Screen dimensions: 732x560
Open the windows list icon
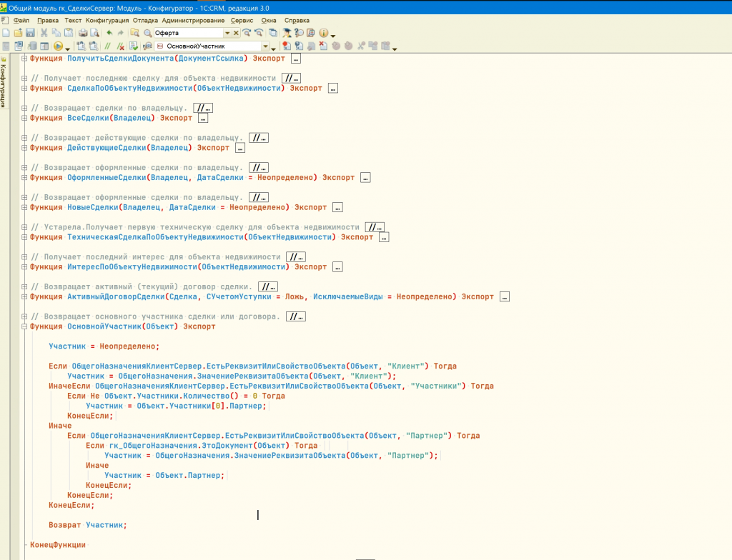[273, 33]
